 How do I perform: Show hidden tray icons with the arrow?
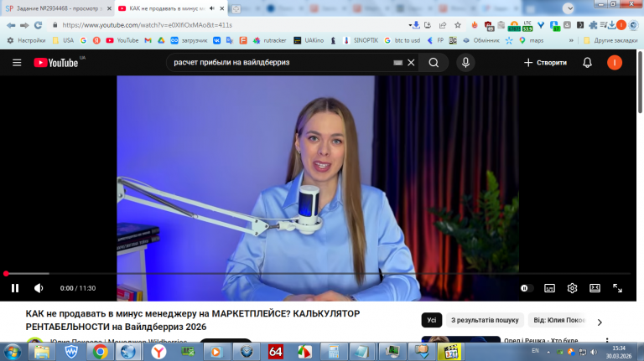pyautogui.click(x=548, y=352)
